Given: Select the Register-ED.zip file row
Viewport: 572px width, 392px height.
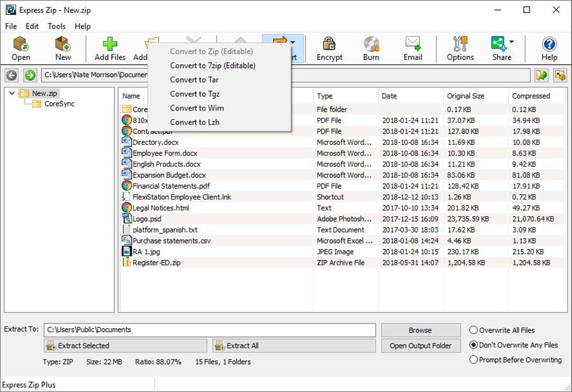Looking at the screenshot, I should pyautogui.click(x=155, y=262).
